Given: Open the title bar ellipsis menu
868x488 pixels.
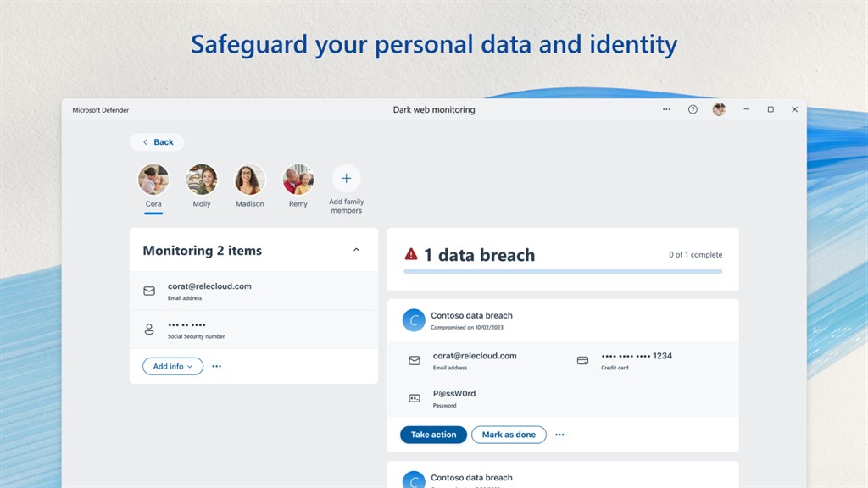Looking at the screenshot, I should coord(666,109).
